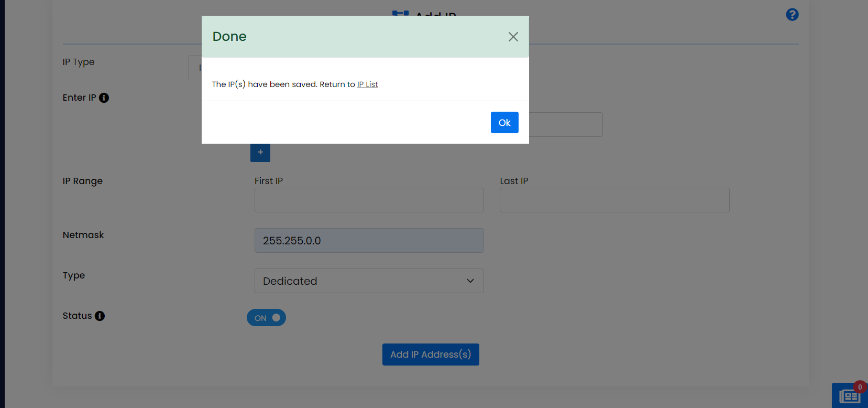868x408 pixels.
Task: Click the Ok button in the dialog
Action: tap(504, 123)
